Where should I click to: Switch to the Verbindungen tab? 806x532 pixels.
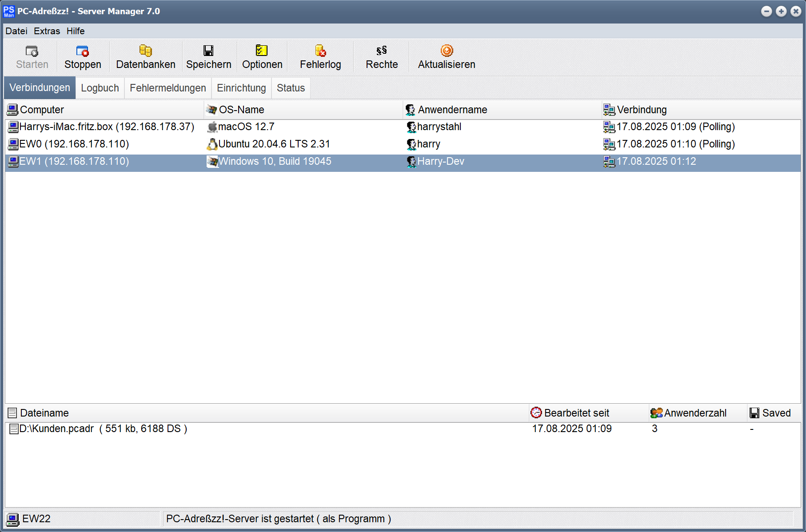pyautogui.click(x=40, y=87)
